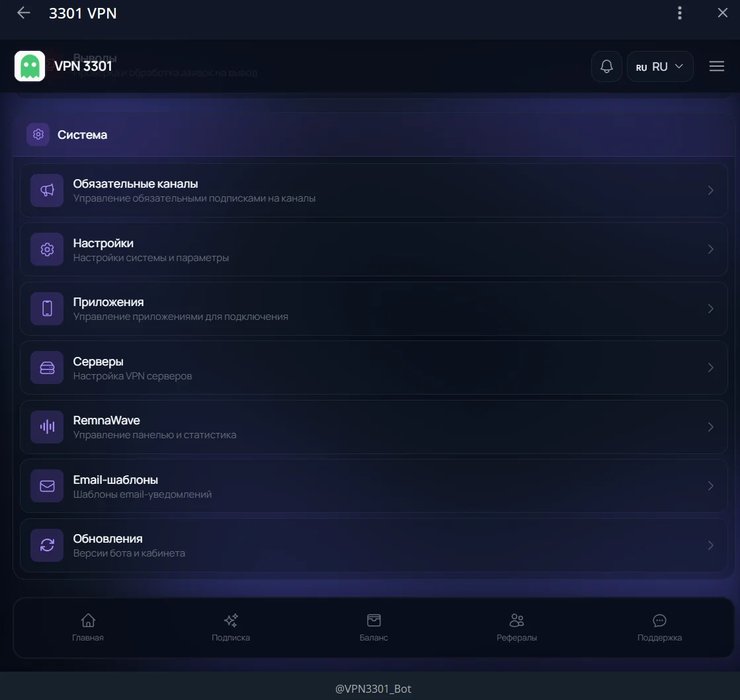
Task: Open the RemnaWave statistics icon
Action: coord(46,426)
